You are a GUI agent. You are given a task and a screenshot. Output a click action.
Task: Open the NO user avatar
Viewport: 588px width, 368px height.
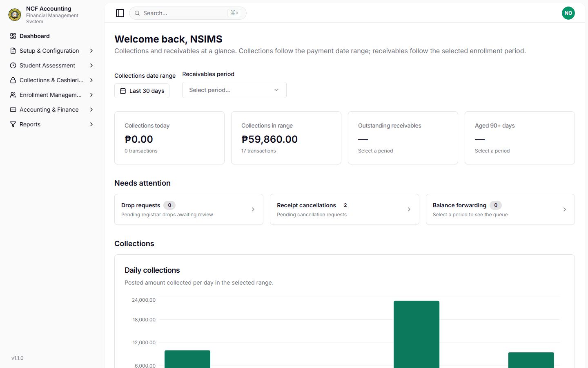pyautogui.click(x=568, y=13)
